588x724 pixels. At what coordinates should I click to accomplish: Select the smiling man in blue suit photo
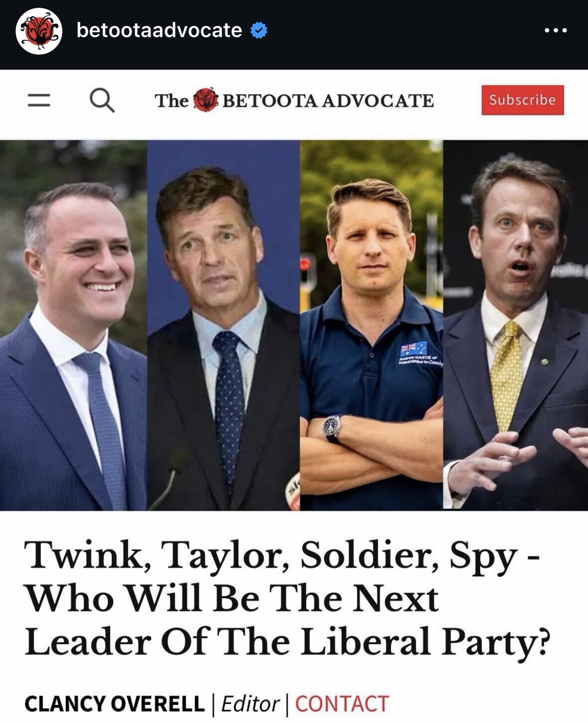coord(74,325)
